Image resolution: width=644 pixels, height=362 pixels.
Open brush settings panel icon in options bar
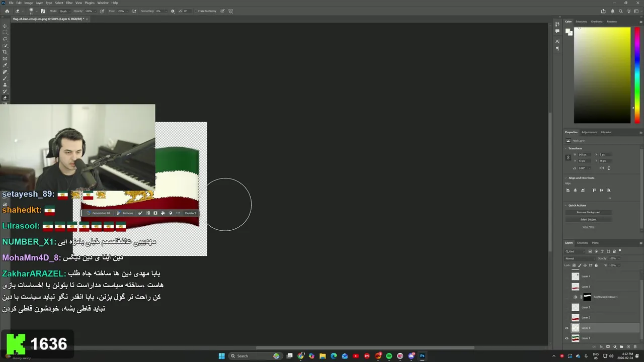tap(43, 11)
